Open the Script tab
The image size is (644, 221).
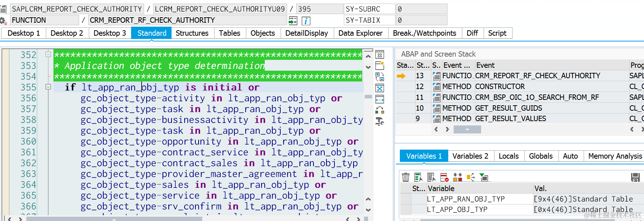[x=497, y=33]
